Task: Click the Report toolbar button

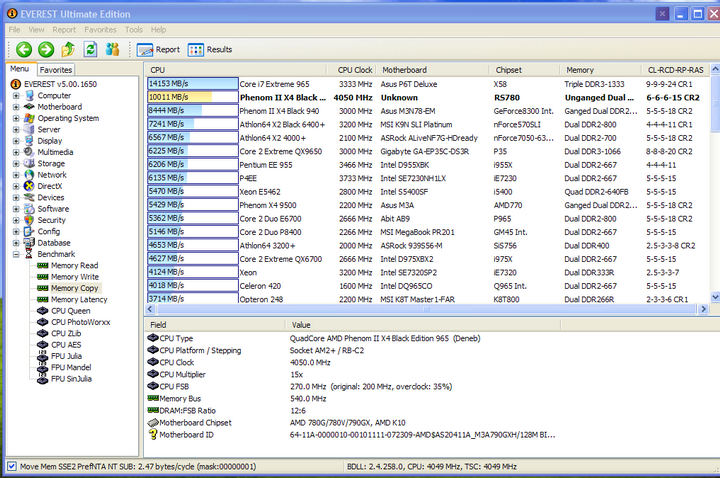Action: click(x=158, y=49)
